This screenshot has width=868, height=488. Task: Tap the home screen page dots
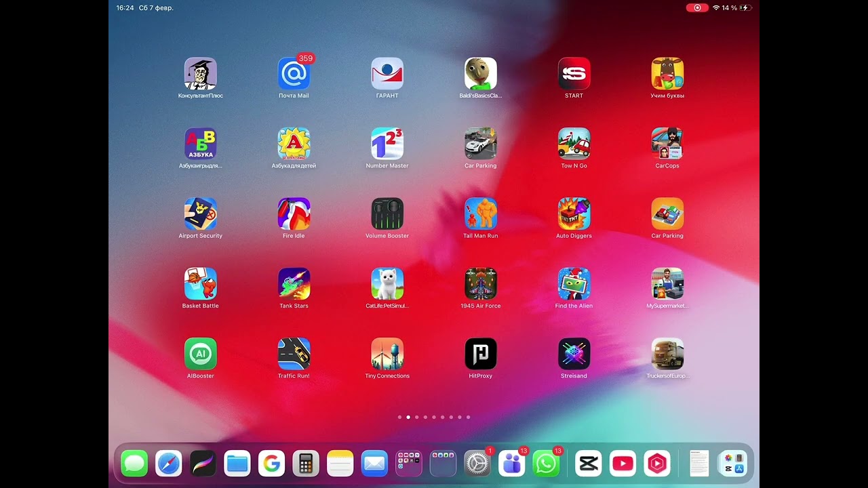[434, 418]
